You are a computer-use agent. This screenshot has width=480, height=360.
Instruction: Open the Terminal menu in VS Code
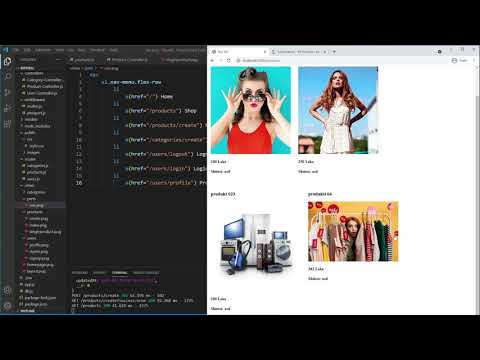pyautogui.click(x=97, y=50)
